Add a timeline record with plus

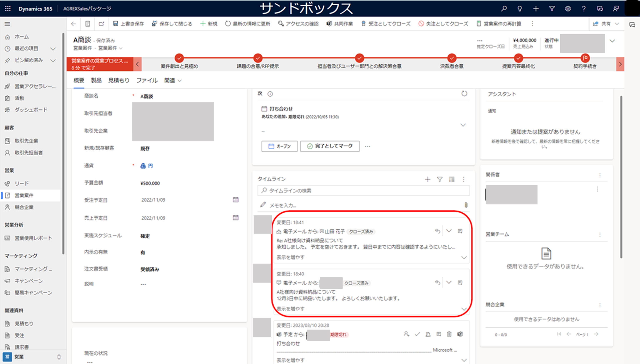(x=428, y=179)
